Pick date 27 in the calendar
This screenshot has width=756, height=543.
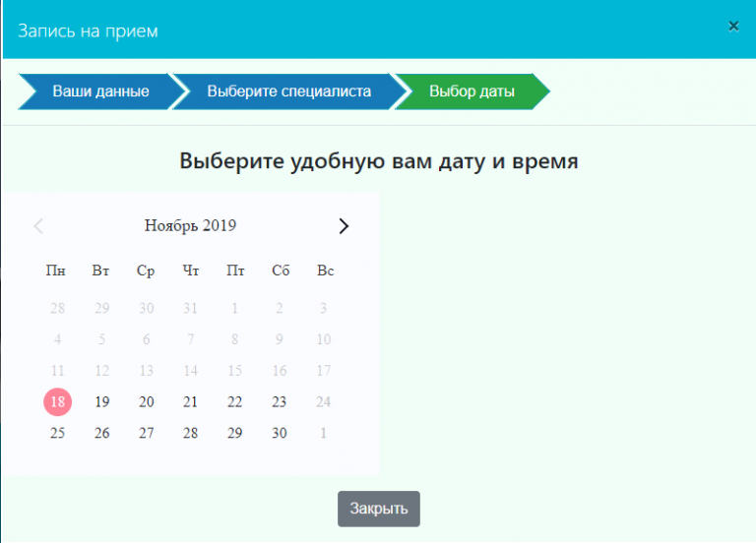point(146,433)
